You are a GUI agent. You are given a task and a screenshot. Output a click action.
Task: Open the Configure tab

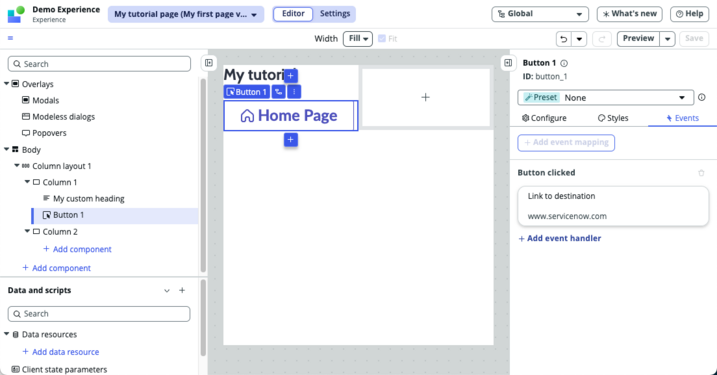pyautogui.click(x=544, y=118)
